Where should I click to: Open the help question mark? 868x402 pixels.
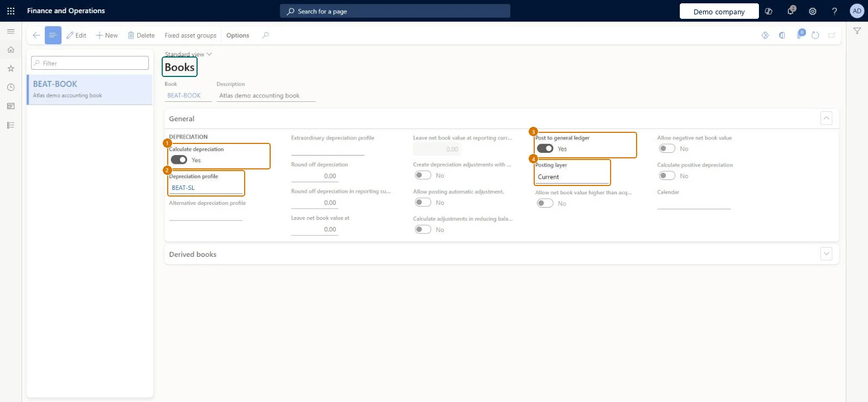pyautogui.click(x=835, y=11)
